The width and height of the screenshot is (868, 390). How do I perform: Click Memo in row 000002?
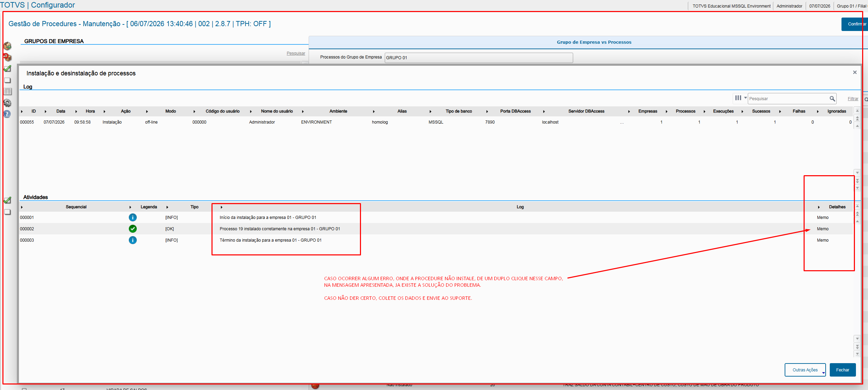tap(823, 229)
